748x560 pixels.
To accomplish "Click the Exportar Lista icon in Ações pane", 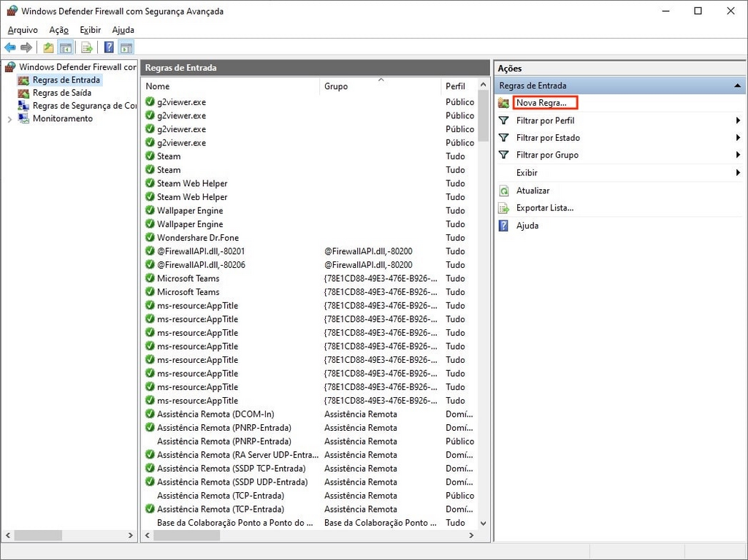I will [x=505, y=208].
